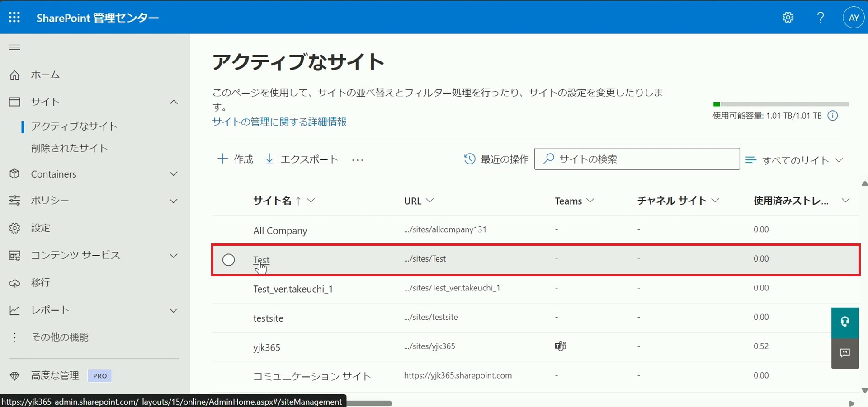Screen dimensions: 868x407
Task: Open サイトの管理に関する詳細情報 link
Action: (x=279, y=122)
